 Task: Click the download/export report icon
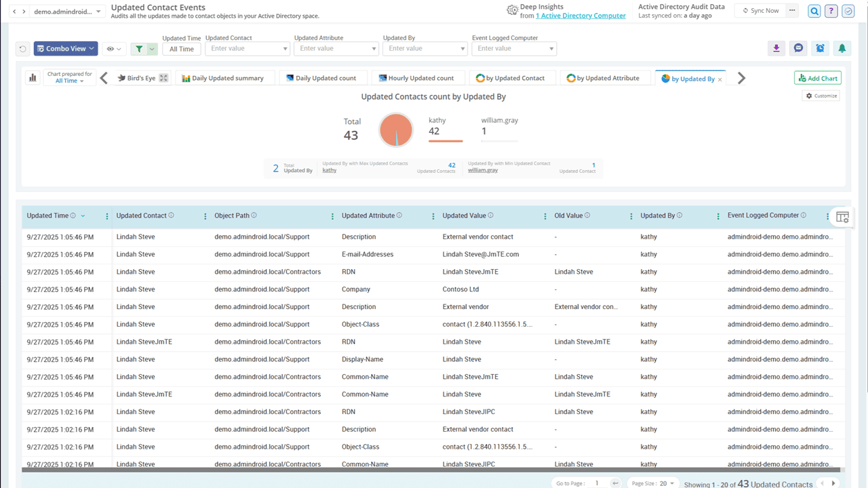pyautogui.click(x=776, y=48)
